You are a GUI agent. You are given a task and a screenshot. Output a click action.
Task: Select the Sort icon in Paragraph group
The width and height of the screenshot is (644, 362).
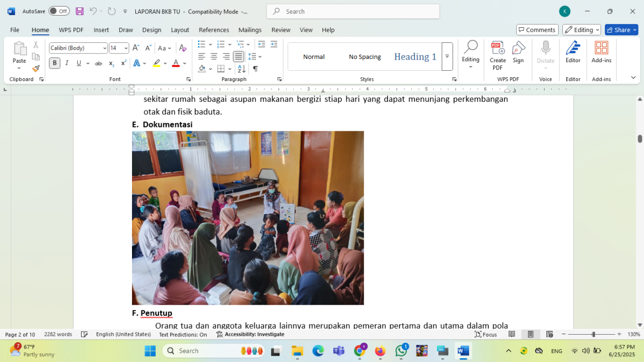point(241,69)
